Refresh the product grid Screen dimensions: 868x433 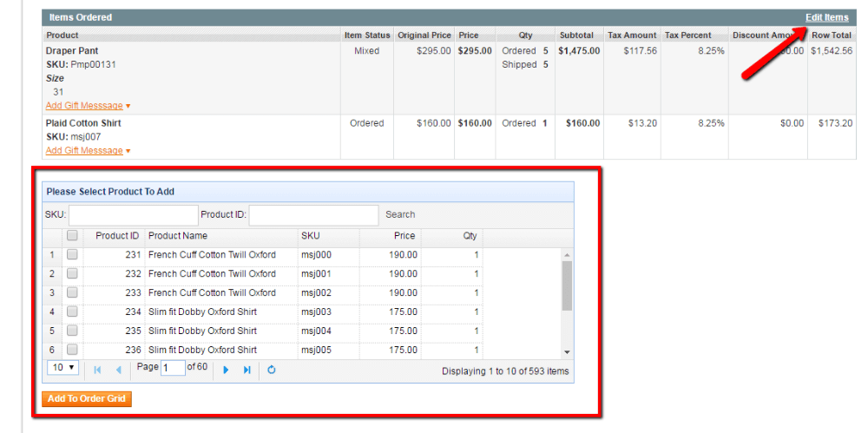272,370
